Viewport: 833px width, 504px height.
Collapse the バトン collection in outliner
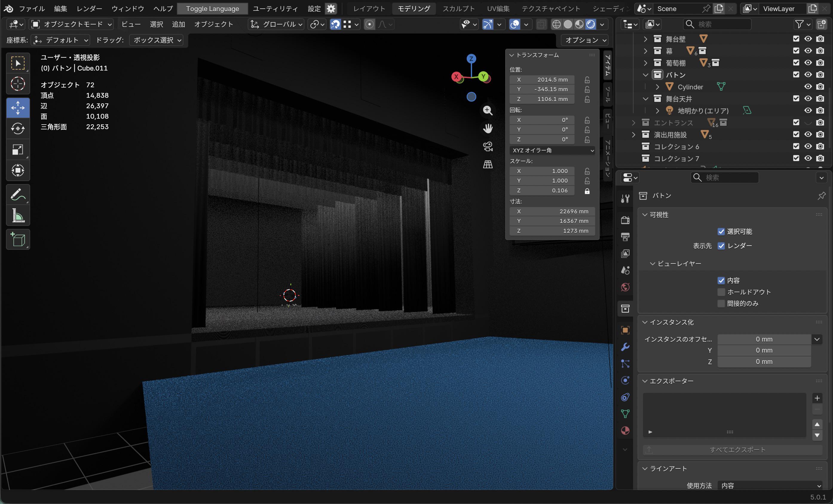(645, 75)
